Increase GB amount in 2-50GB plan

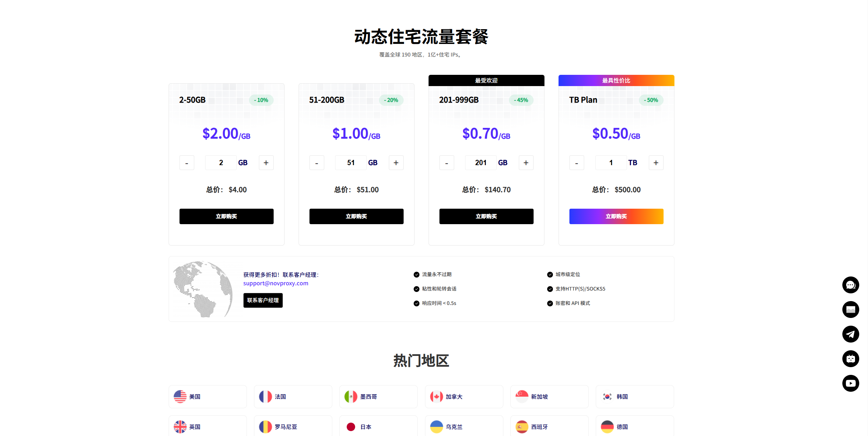tap(266, 163)
